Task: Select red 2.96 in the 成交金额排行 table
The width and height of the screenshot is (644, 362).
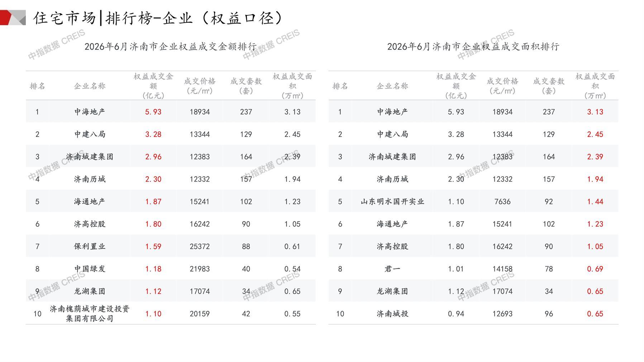Action: tap(153, 157)
